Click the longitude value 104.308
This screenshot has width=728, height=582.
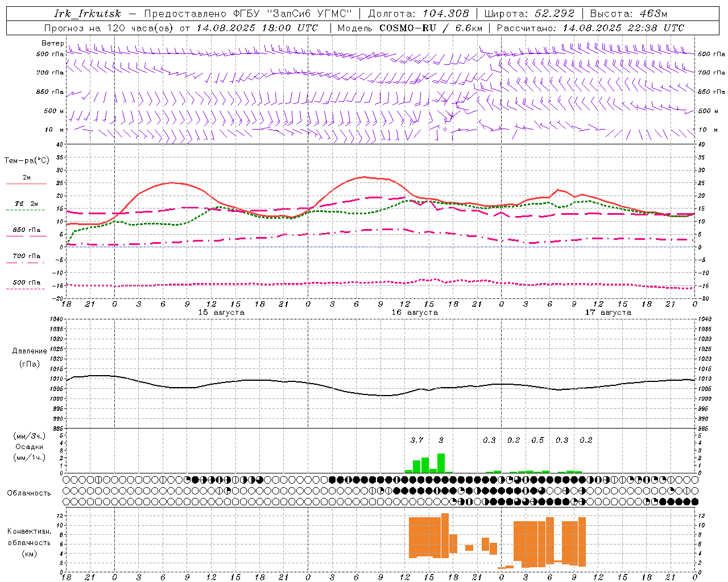click(x=445, y=14)
